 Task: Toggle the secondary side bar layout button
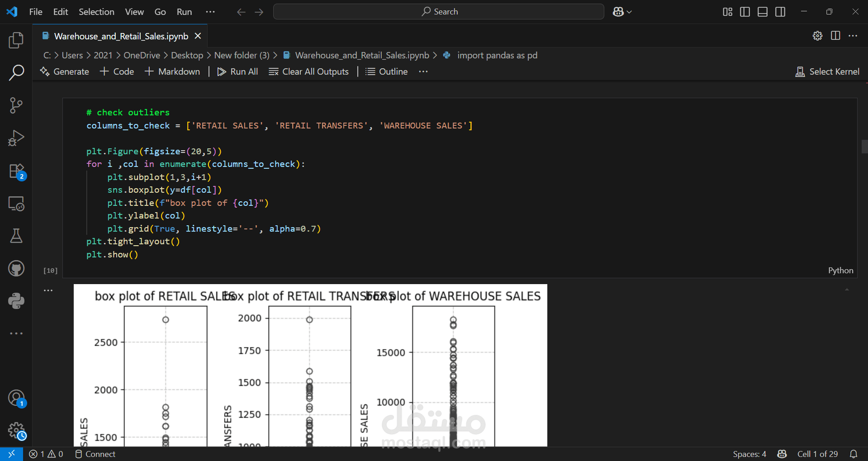(780, 12)
